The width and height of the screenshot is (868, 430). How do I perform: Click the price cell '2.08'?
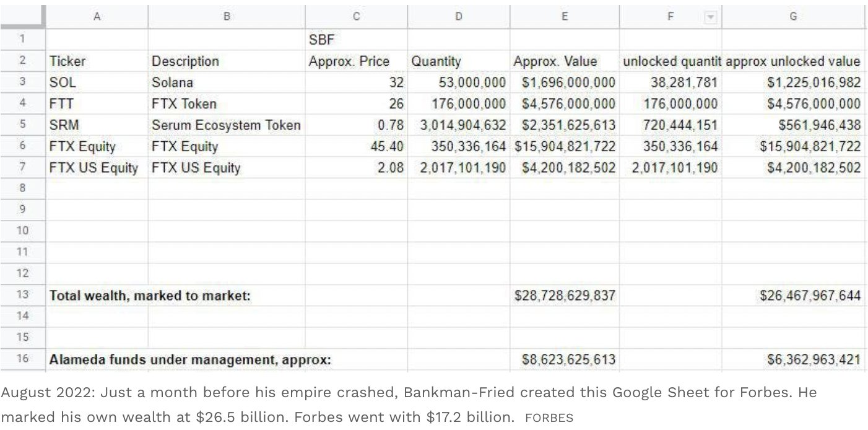tap(357, 168)
